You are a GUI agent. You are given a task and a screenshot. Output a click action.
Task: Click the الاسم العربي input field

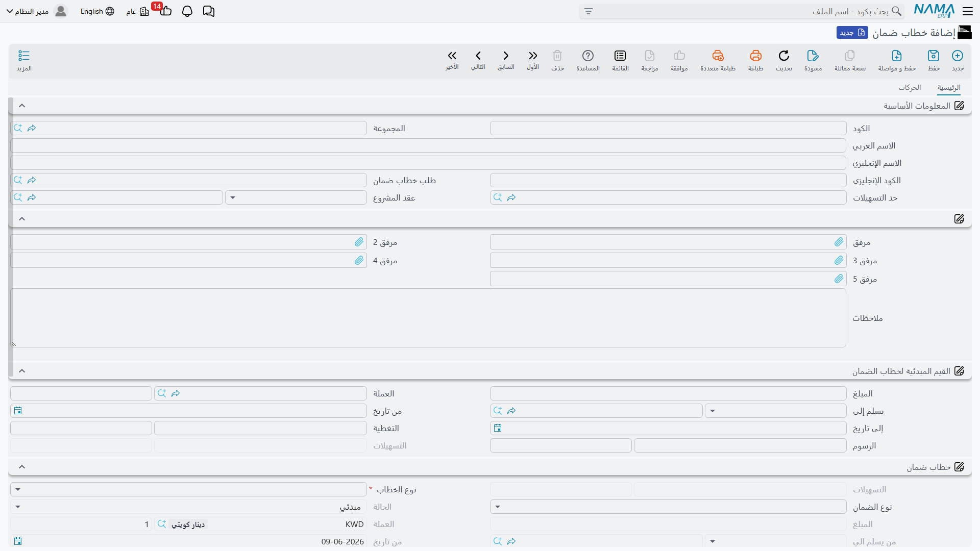point(428,145)
